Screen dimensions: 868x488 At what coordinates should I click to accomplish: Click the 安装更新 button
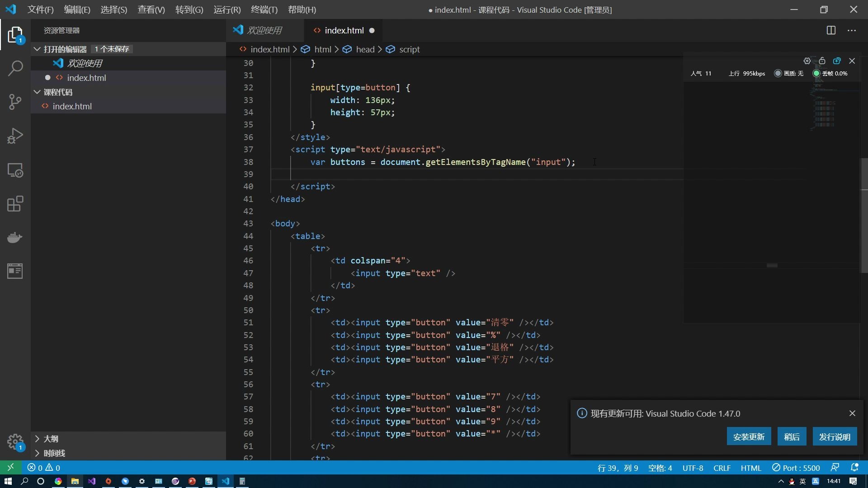(749, 436)
